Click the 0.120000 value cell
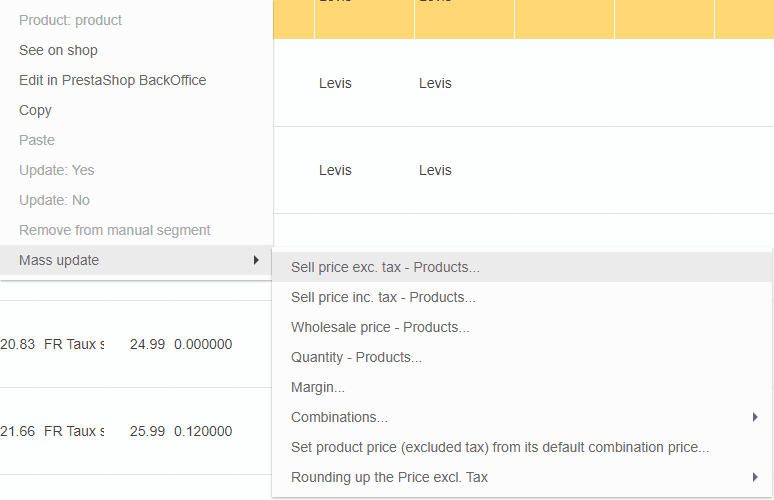 [203, 431]
